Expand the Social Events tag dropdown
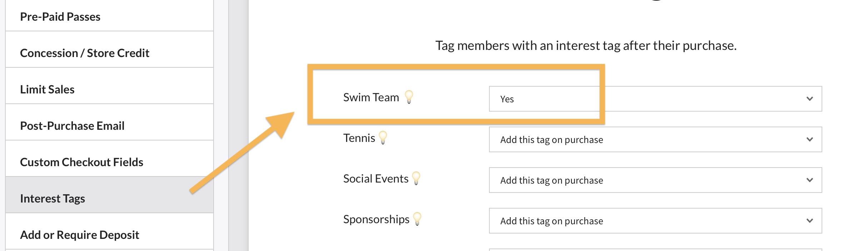Image resolution: width=868 pixels, height=251 pixels. tap(655, 180)
